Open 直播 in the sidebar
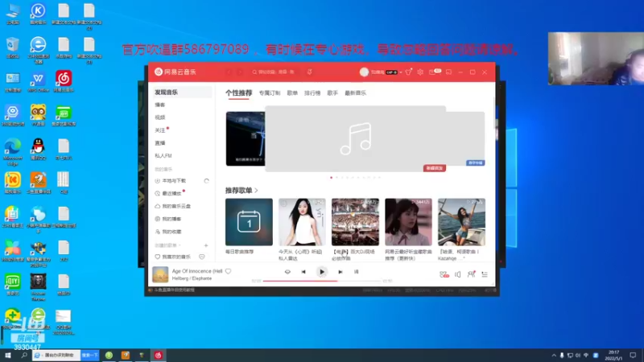The height and width of the screenshot is (362, 644). click(x=159, y=143)
